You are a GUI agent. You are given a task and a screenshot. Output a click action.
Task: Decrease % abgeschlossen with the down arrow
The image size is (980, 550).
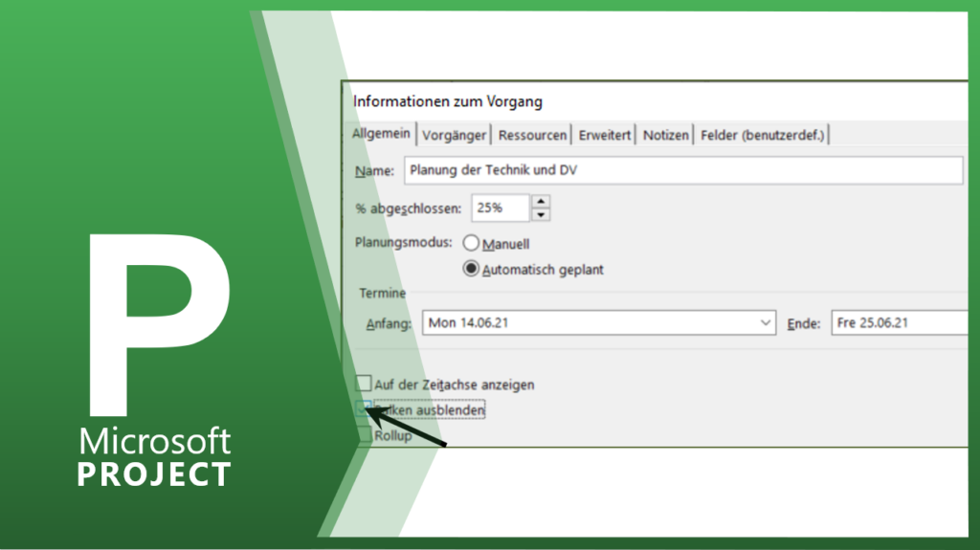point(541,215)
